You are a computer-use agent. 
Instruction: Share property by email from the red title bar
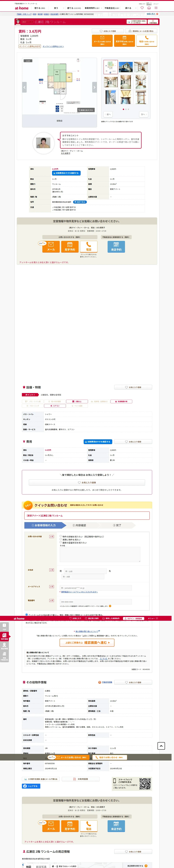pos(136,22)
